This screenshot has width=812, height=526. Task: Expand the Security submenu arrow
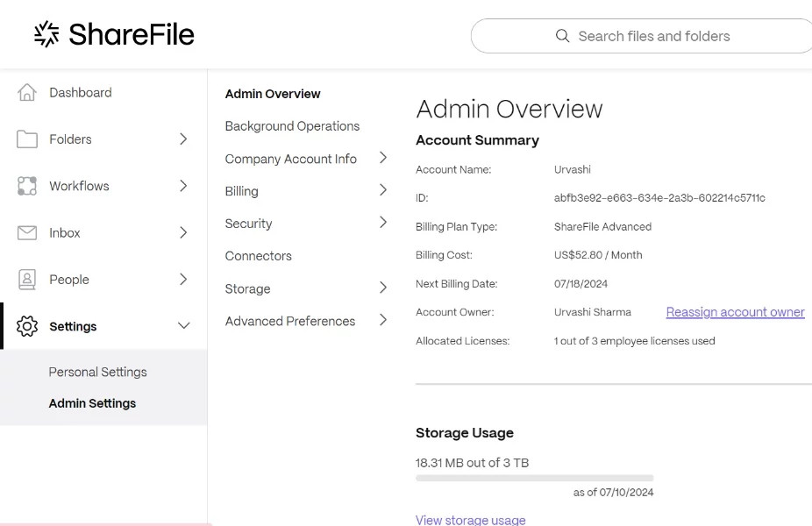383,223
